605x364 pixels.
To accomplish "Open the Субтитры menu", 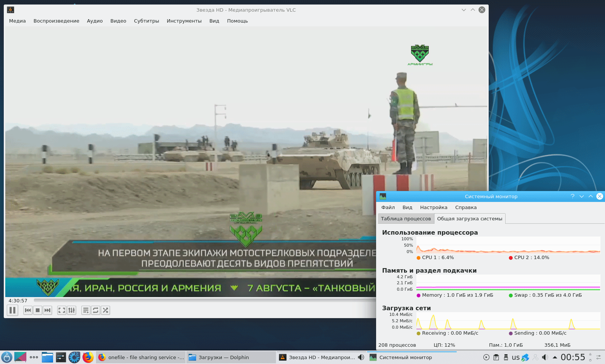I will [x=146, y=21].
